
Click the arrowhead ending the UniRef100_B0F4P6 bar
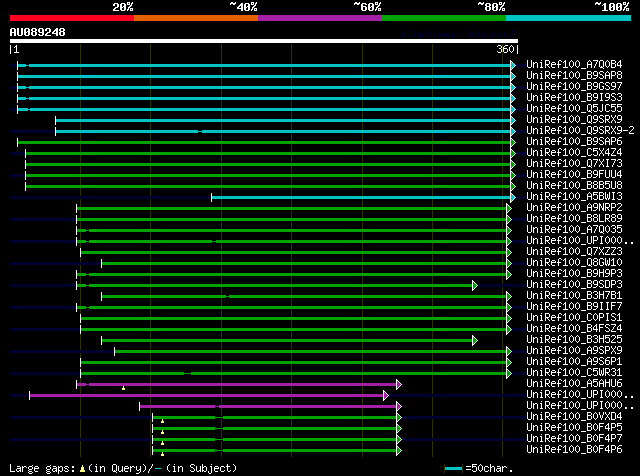399,451
